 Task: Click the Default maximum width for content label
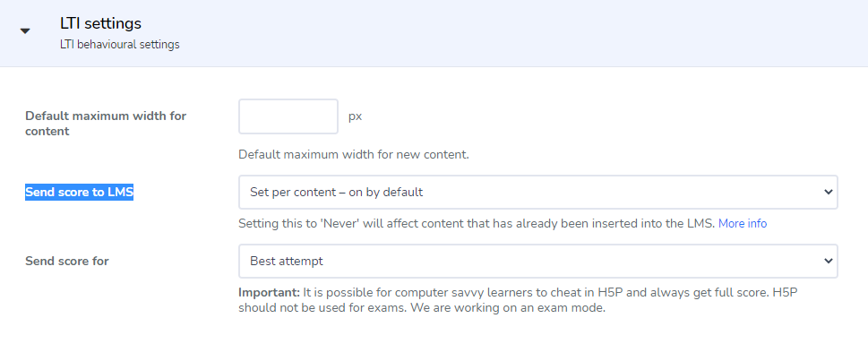click(106, 124)
